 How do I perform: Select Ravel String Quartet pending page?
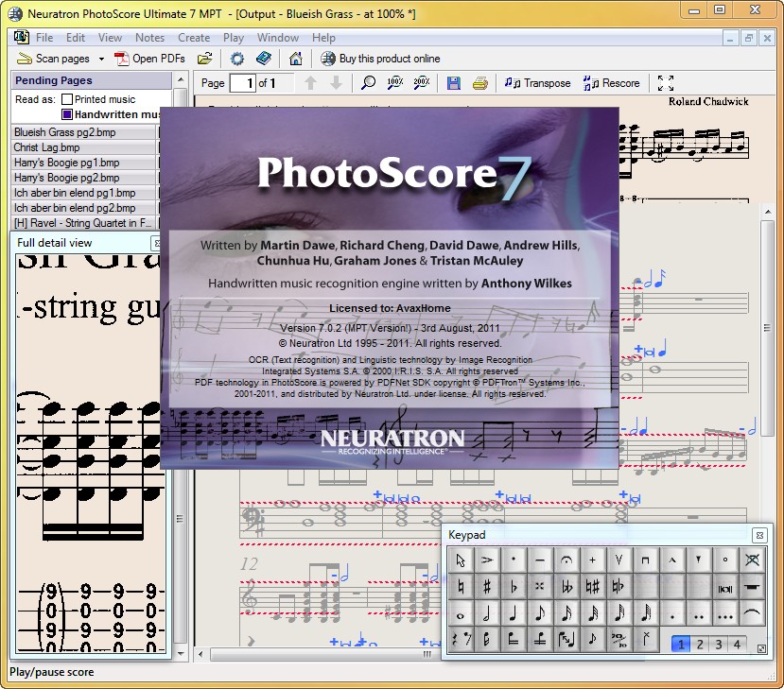83,223
